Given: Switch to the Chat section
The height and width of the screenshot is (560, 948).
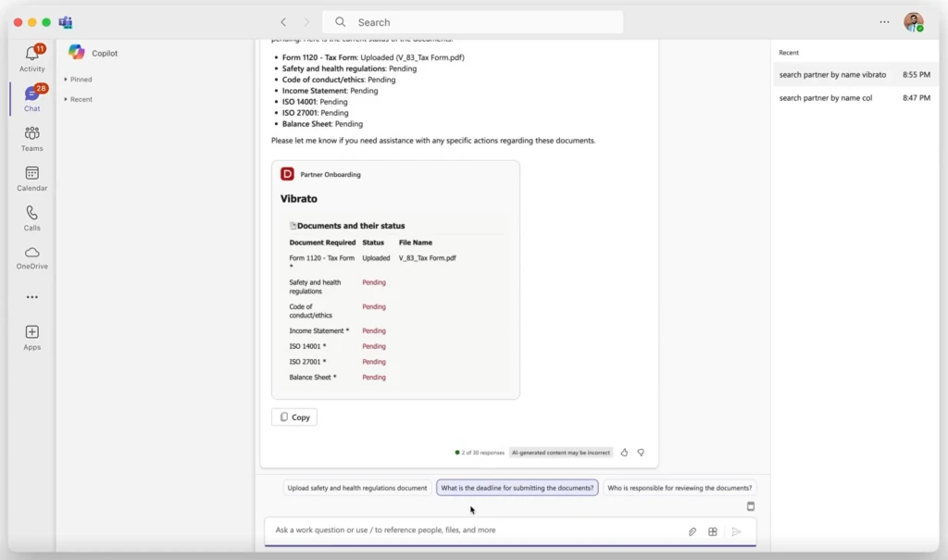Looking at the screenshot, I should (x=31, y=98).
